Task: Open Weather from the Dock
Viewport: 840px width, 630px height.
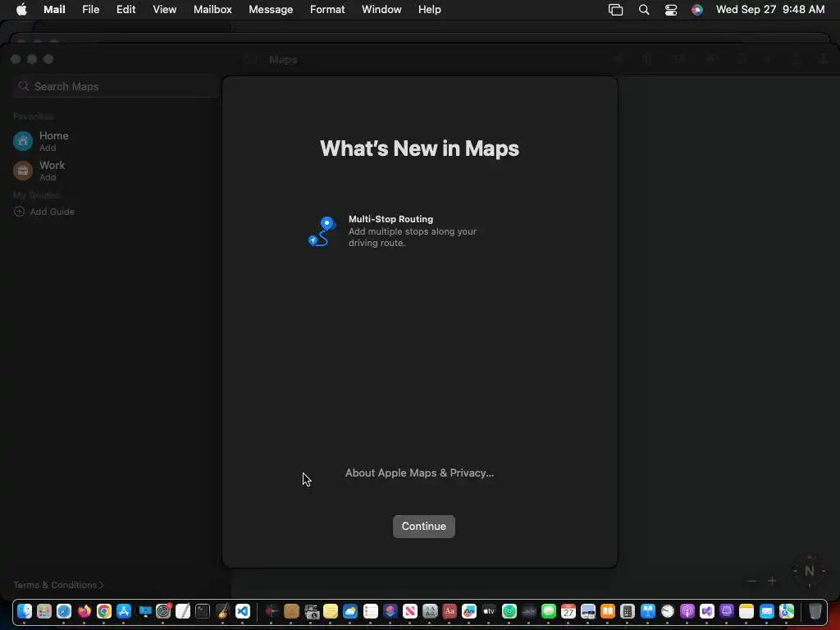Action: pos(350,611)
